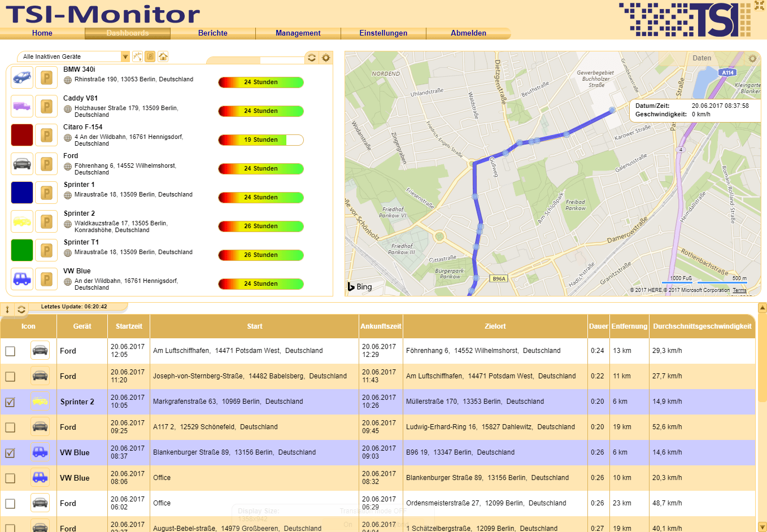Open the map Terms link
This screenshot has width=767, height=532.
point(740,290)
